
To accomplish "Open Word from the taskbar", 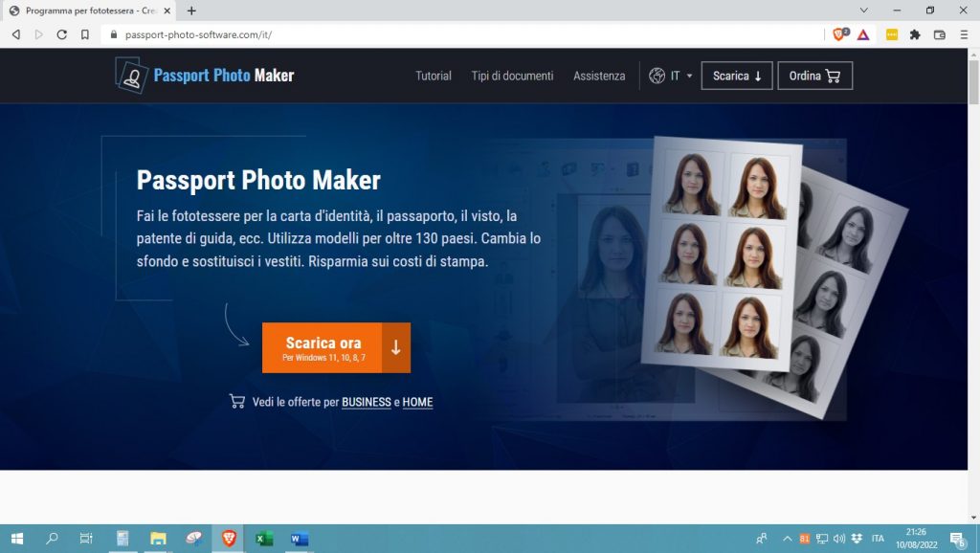I will (298, 539).
